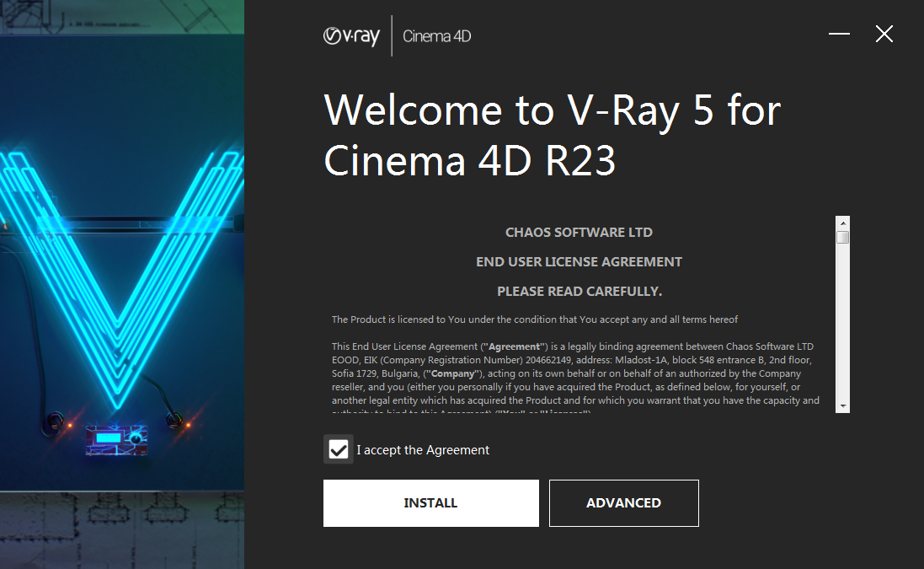Click the Cinema 4D product label
The height and width of the screenshot is (569, 924).
pos(436,36)
